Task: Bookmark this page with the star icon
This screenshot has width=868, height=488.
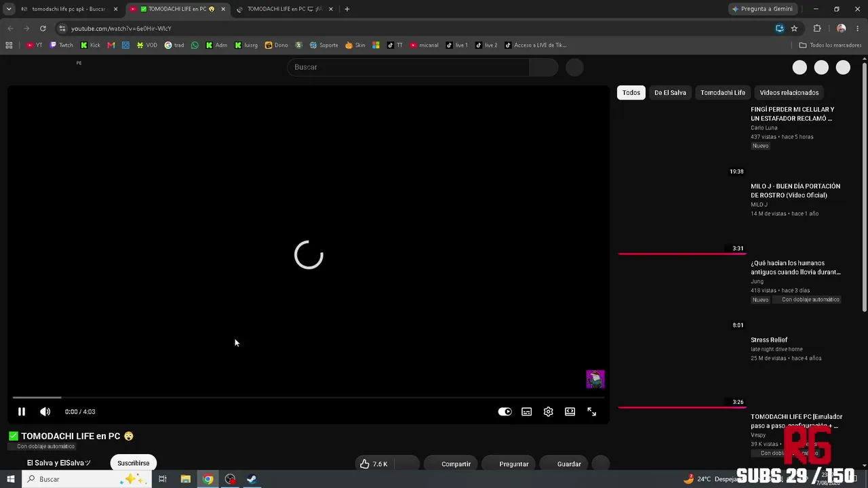Action: 794,28
